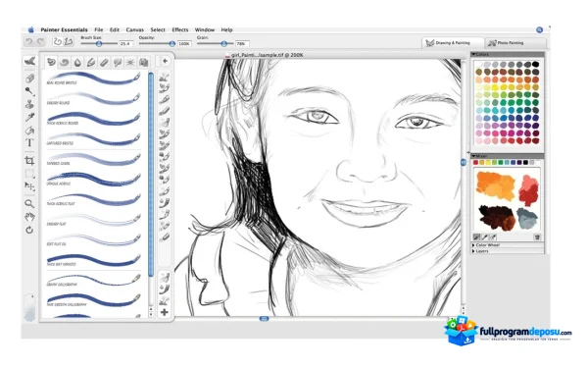Click the Opacity percentage field
Screen dimensions: 588x368
click(x=184, y=44)
